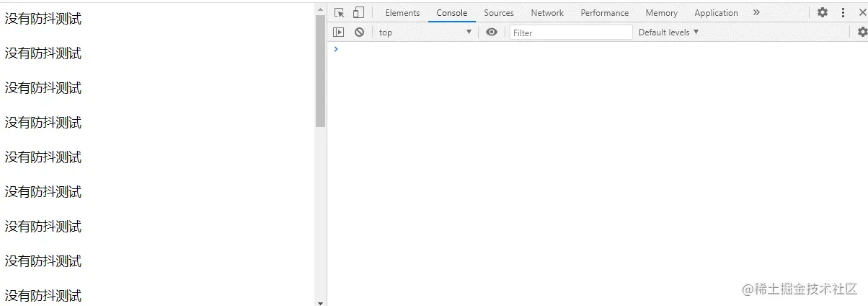Switch to the Elements tab
The height and width of the screenshot is (306, 868).
402,12
